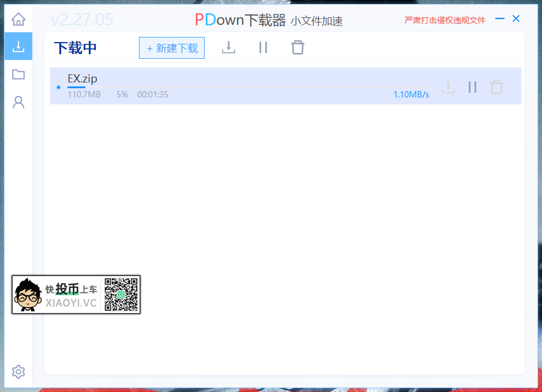Delete the EX.zip download entry
542x392 pixels.
click(x=496, y=87)
